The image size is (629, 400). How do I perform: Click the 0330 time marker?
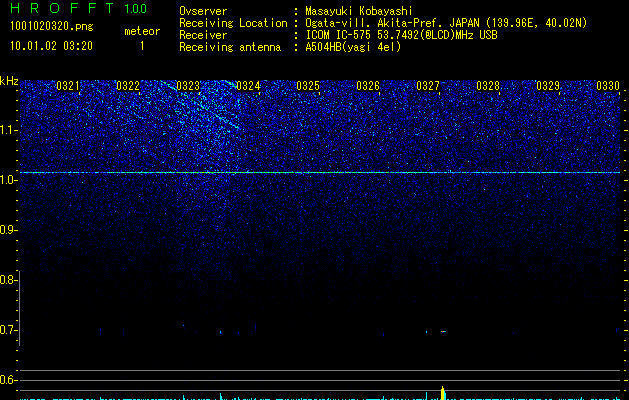(608, 86)
